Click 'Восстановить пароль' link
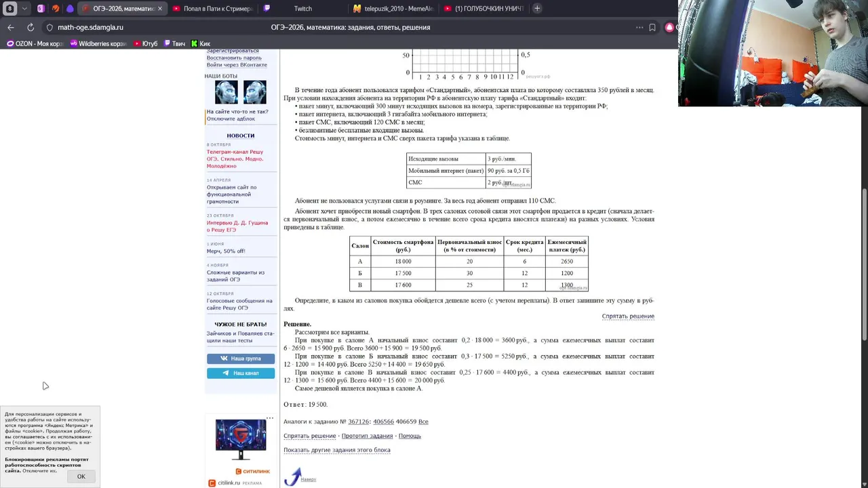 click(234, 58)
